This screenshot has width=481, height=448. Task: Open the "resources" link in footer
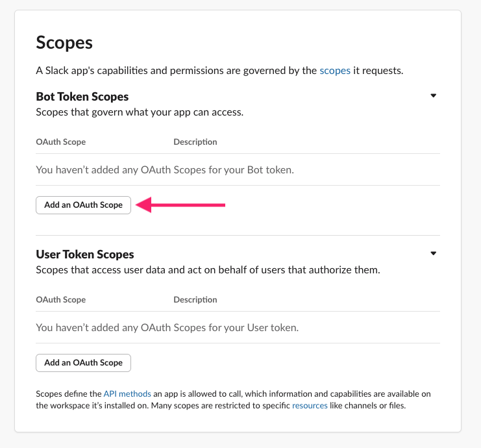tap(310, 406)
